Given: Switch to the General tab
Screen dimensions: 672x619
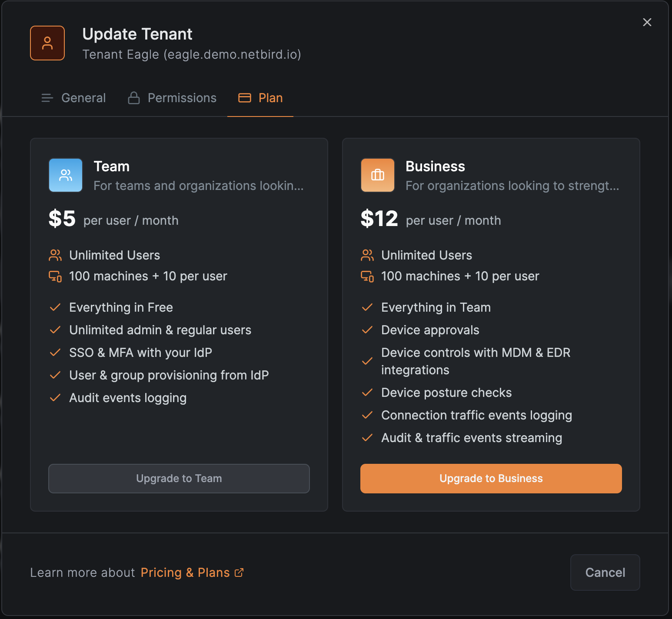Looking at the screenshot, I should click(83, 98).
